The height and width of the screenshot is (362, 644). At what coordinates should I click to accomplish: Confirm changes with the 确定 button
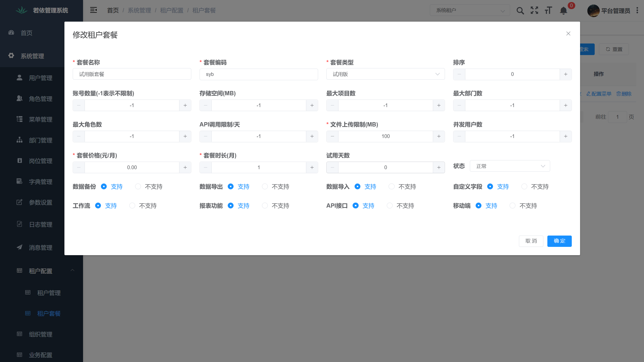559,241
